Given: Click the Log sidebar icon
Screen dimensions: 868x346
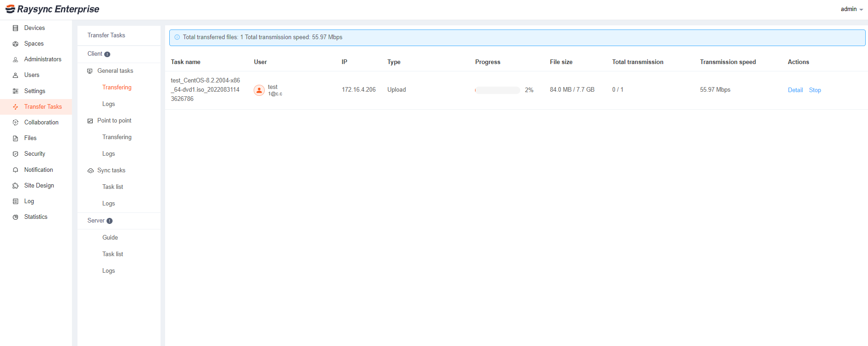Looking at the screenshot, I should [x=15, y=201].
